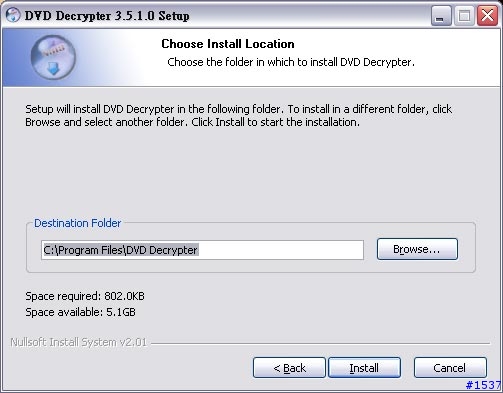The width and height of the screenshot is (503, 393).
Task: Close the setup window with X
Action: (x=487, y=16)
